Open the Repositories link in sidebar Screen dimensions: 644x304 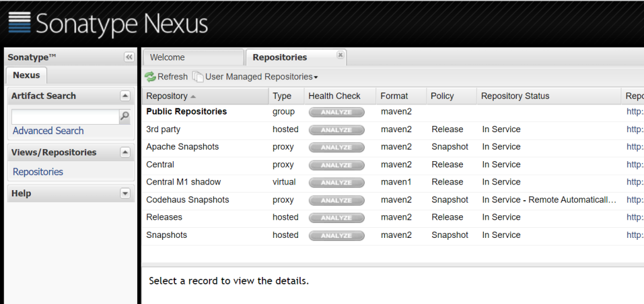[38, 172]
